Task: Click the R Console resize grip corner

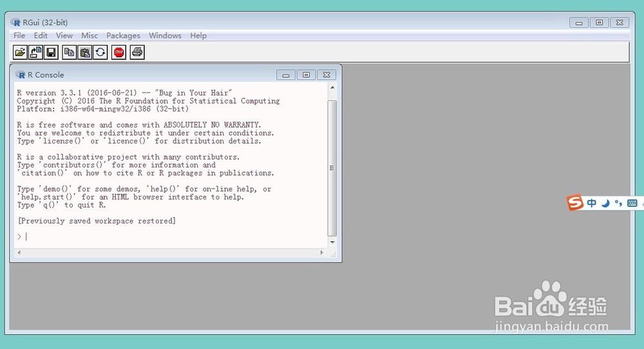Action: 333,254
